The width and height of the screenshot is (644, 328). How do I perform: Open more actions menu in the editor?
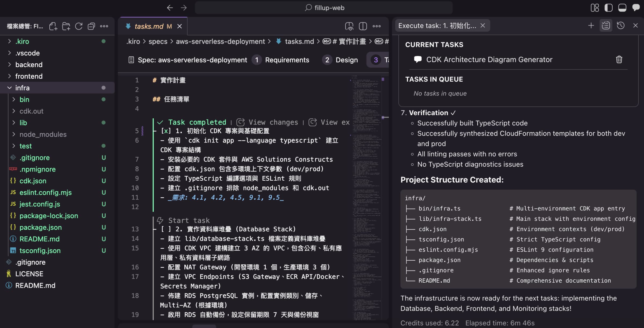pos(377,26)
